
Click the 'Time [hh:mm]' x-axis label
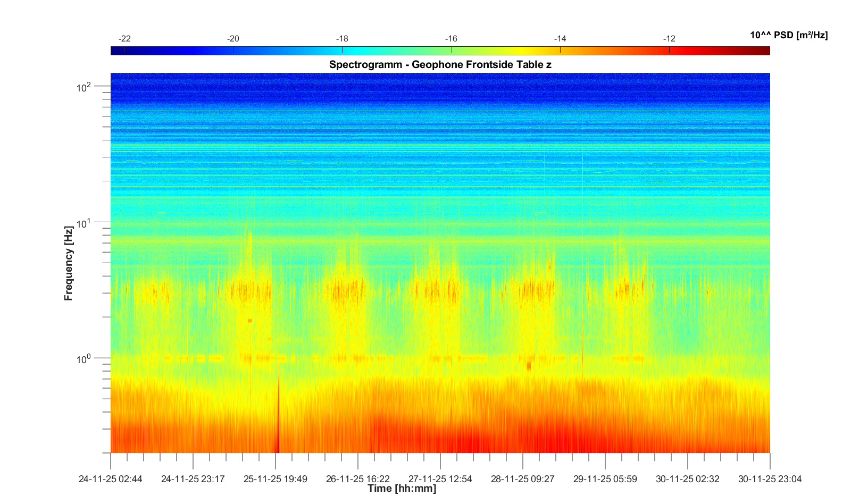(x=402, y=489)
